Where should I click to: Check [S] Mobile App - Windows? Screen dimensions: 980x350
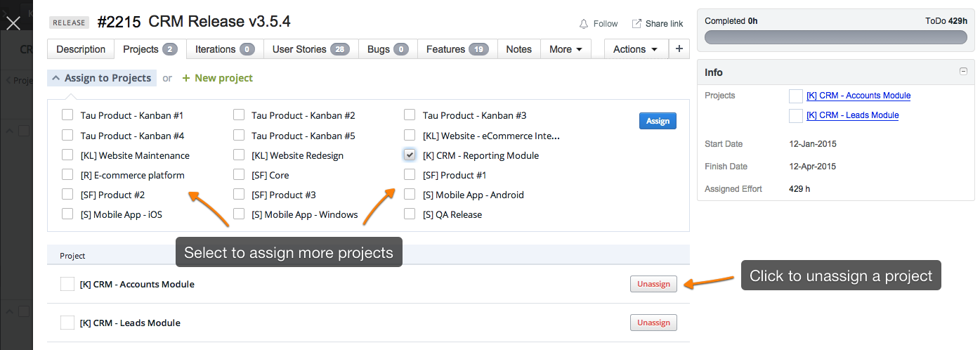pos(239,214)
